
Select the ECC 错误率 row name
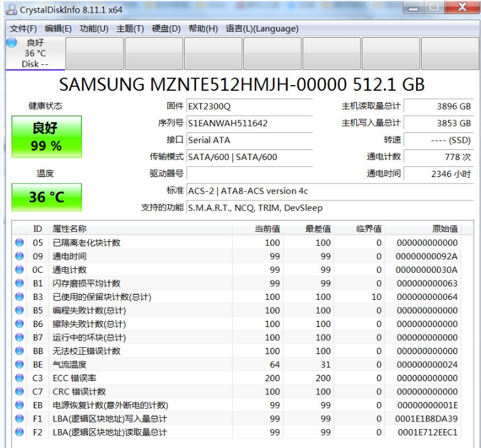(x=74, y=378)
